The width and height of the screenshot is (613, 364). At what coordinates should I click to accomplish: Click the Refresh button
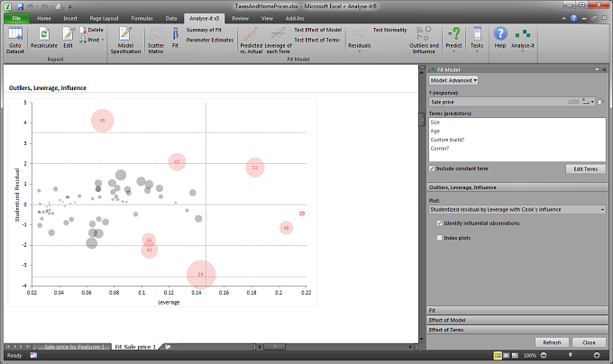pos(552,342)
